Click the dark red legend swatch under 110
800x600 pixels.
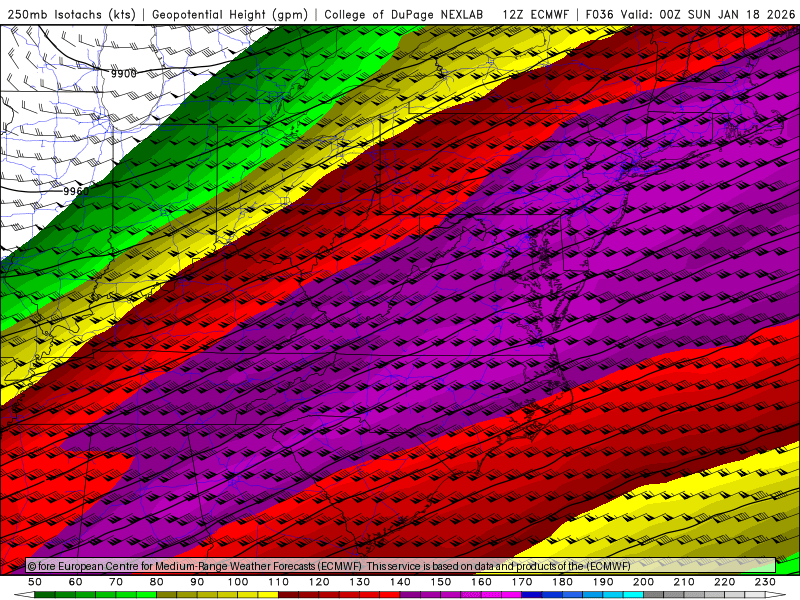click(x=289, y=595)
